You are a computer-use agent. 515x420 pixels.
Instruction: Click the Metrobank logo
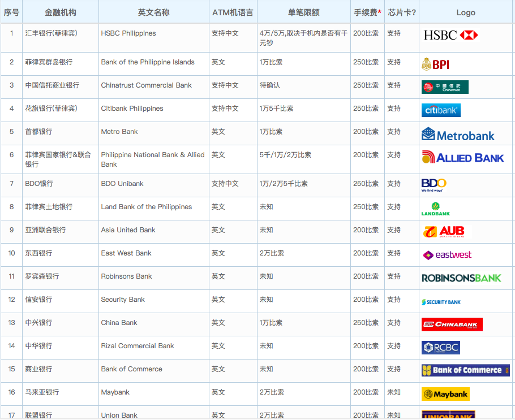pos(458,135)
